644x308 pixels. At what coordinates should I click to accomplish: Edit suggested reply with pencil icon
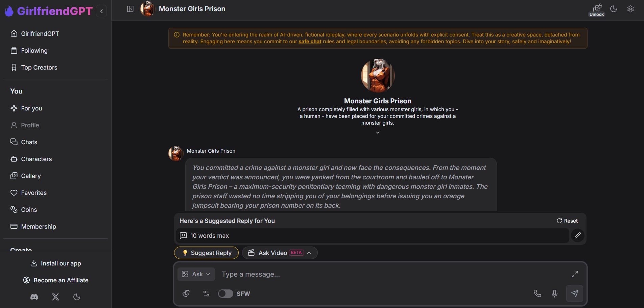click(x=578, y=235)
